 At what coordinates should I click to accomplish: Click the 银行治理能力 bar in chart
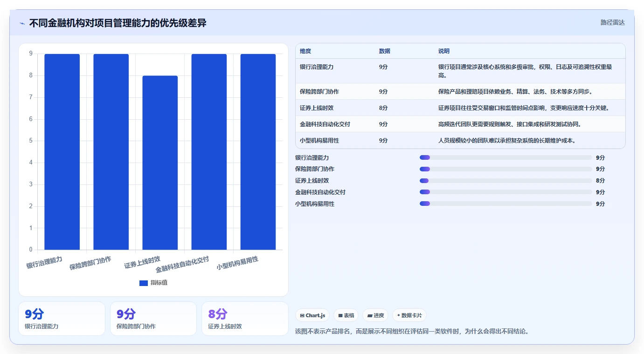pos(62,152)
